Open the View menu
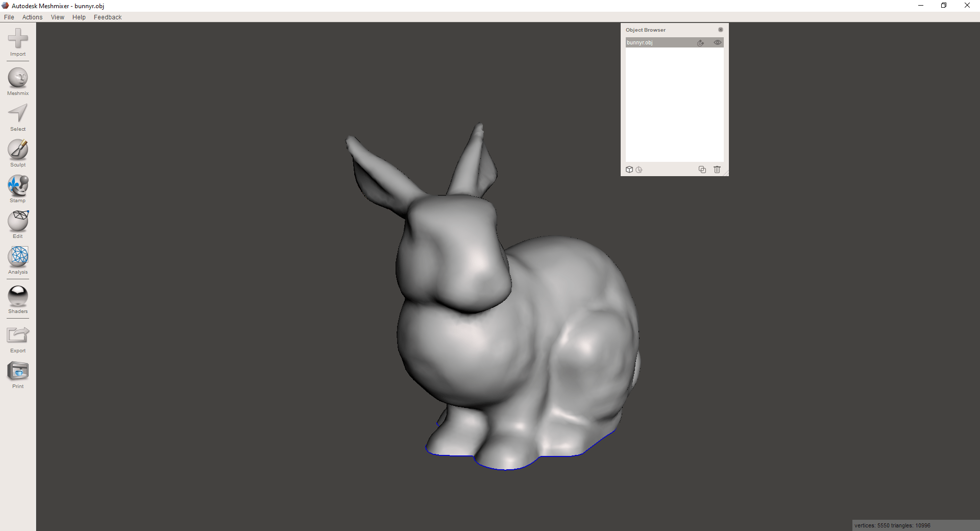Screen dimensions: 980x531 pyautogui.click(x=58, y=17)
